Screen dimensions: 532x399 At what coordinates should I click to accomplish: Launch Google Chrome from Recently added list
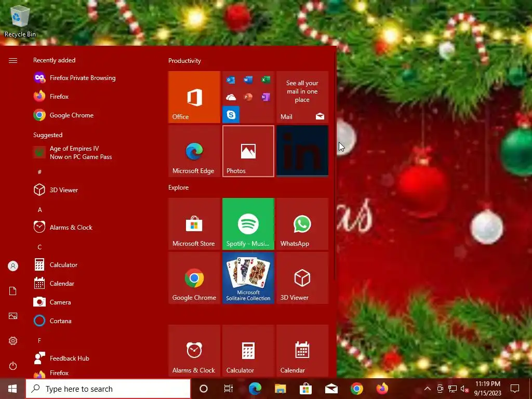(x=63, y=115)
